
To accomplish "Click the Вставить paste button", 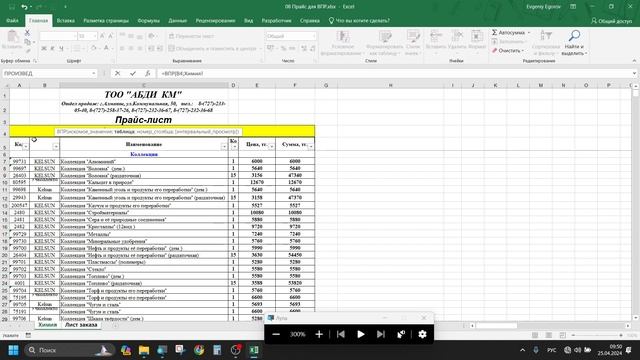I will [12, 41].
